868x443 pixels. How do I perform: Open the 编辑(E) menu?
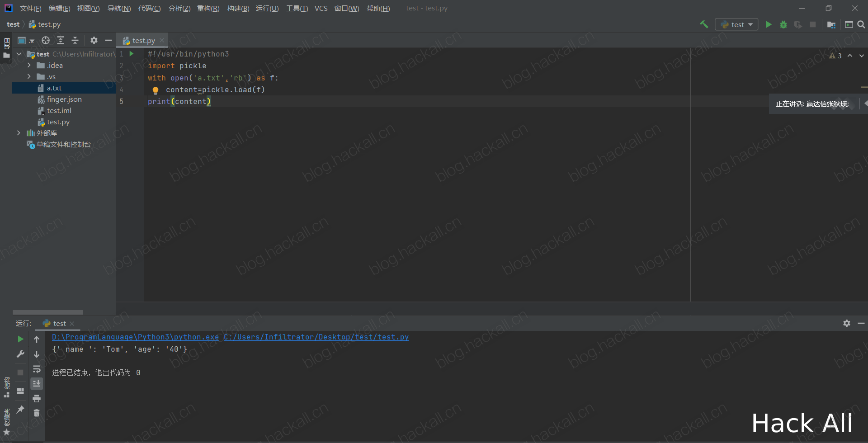pos(59,9)
